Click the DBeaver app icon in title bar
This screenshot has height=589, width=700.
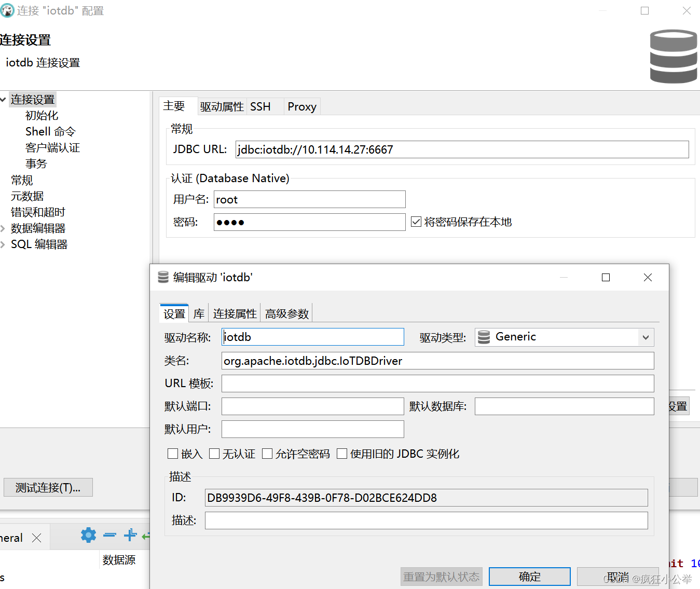pos(7,10)
